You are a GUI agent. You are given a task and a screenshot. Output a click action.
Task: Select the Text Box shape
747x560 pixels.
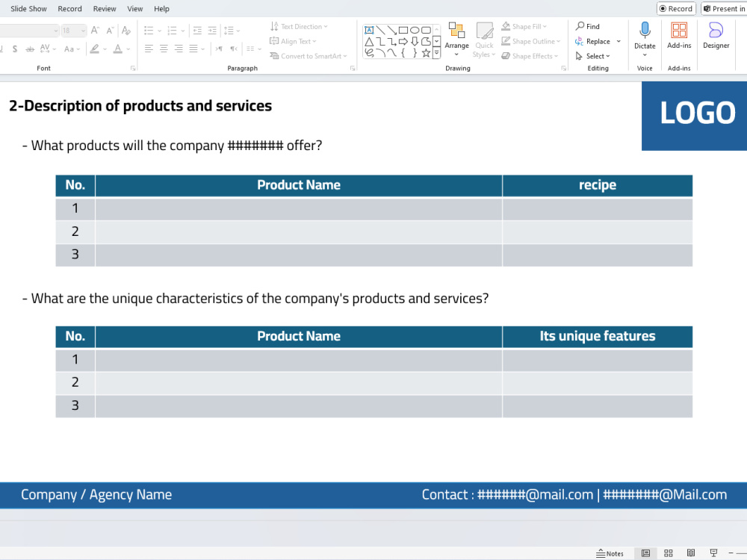[x=369, y=30]
